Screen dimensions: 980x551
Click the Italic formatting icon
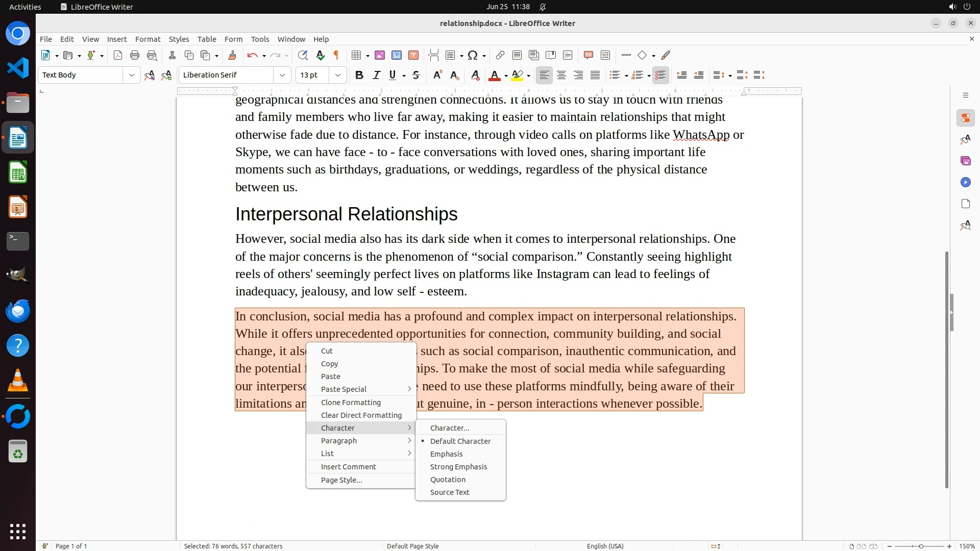[376, 76]
